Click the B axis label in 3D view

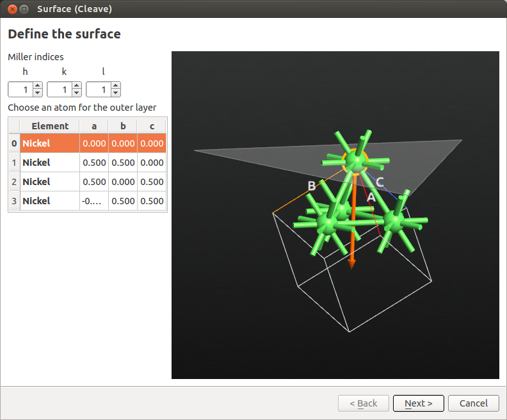point(311,186)
